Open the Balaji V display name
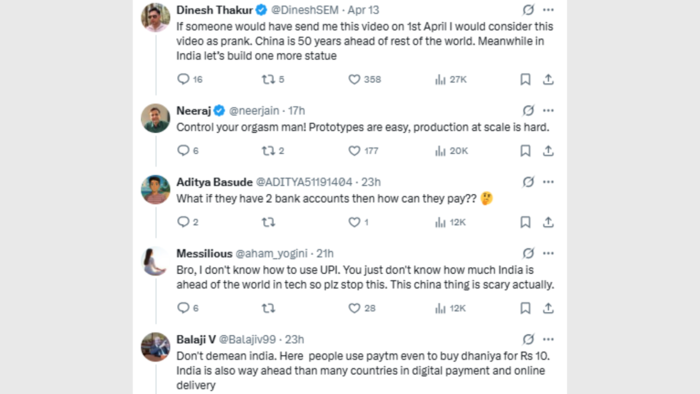The height and width of the screenshot is (394, 700). pos(196,340)
